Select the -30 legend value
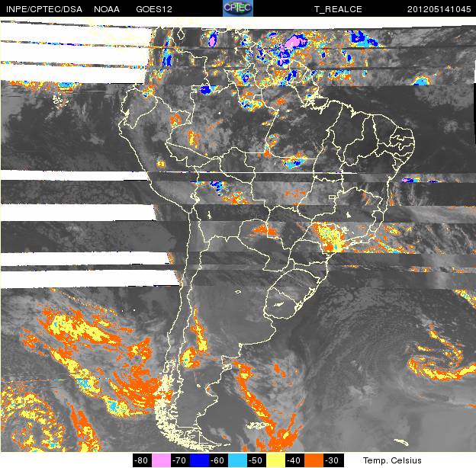 click(333, 460)
